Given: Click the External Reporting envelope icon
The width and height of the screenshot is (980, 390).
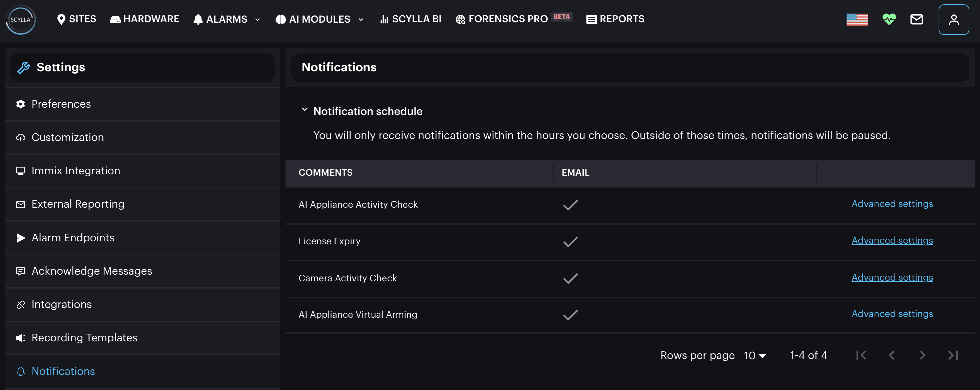Looking at the screenshot, I should coord(21,205).
